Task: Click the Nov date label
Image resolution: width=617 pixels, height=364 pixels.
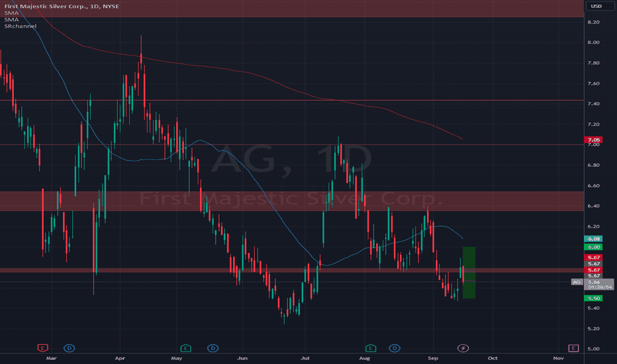Action: point(558,358)
